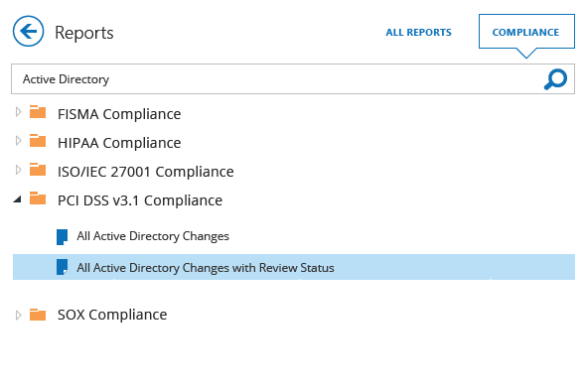Viewport: 586px width, 392px height.
Task: Expand the FISMA Compliance folder
Action: (x=18, y=112)
